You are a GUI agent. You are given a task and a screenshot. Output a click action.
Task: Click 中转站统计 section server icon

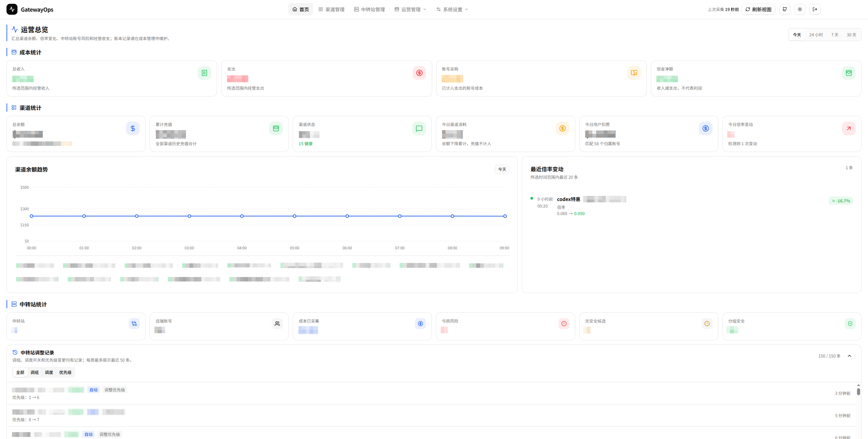pos(14,304)
